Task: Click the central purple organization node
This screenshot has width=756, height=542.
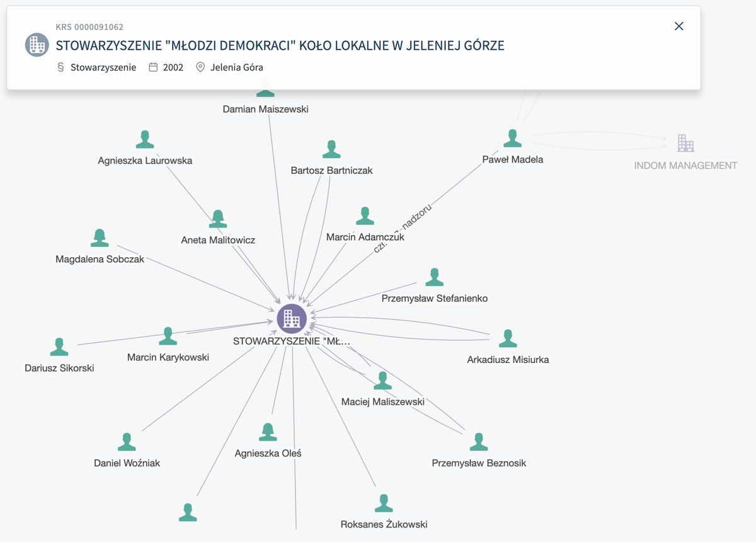Action: click(x=292, y=318)
